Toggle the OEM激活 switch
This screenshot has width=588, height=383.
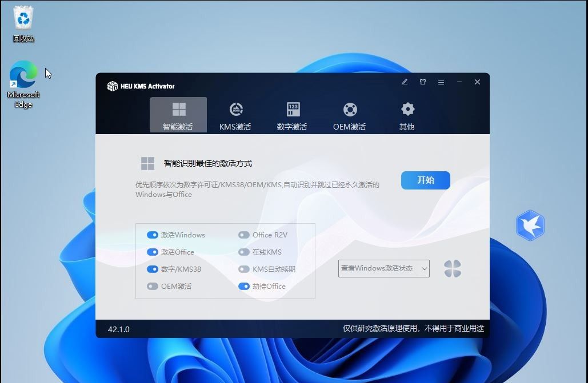tap(152, 287)
